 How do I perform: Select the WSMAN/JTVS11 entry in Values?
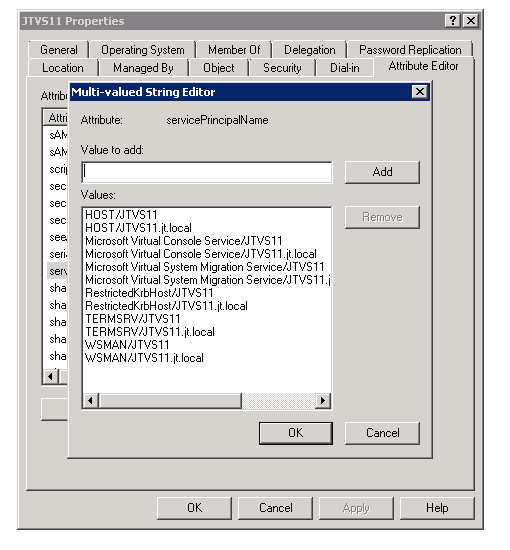[127, 345]
